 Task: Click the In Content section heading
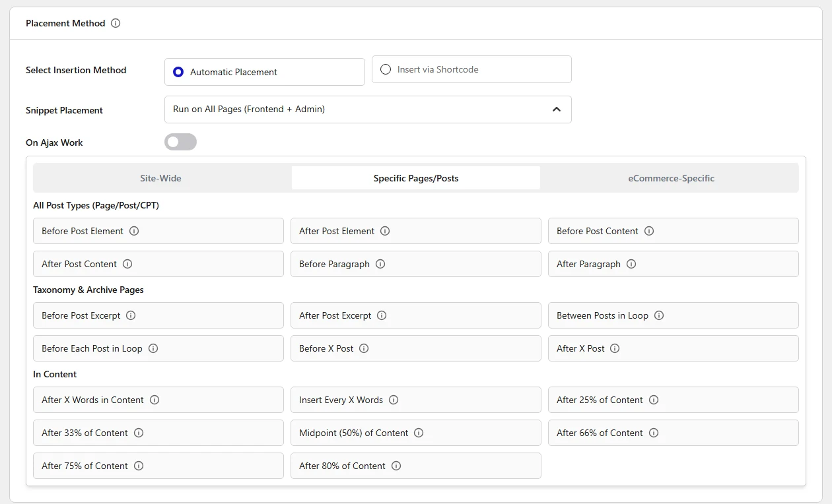[x=55, y=374]
